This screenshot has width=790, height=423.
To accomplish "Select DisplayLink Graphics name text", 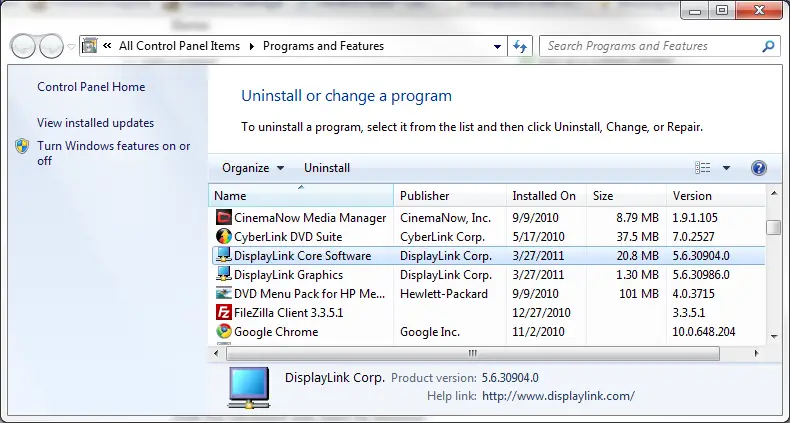I will click(289, 275).
